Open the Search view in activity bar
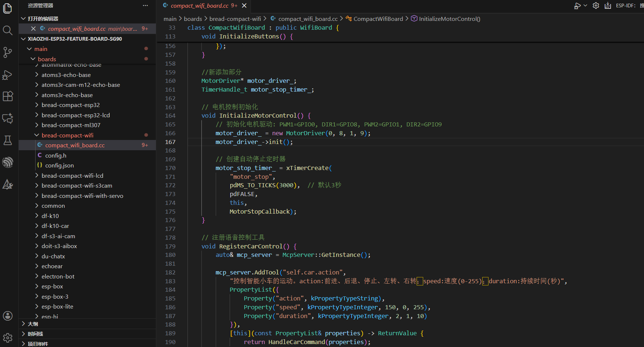This screenshot has width=644, height=347. (x=8, y=30)
